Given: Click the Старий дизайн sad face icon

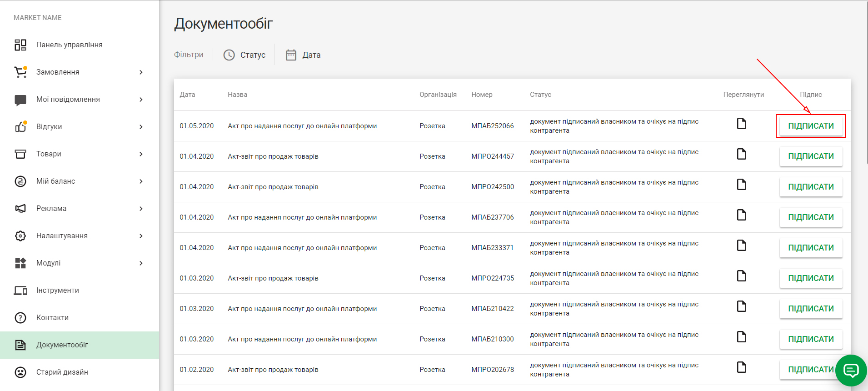Looking at the screenshot, I should click(x=20, y=372).
